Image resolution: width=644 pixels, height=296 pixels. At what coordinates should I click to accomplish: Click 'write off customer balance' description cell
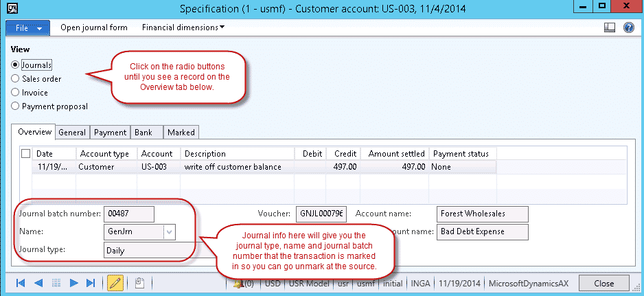[x=238, y=167]
